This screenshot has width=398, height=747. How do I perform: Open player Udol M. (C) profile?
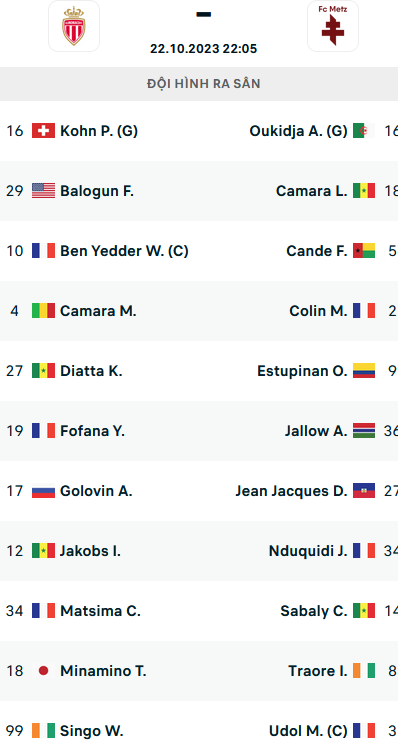pos(308,731)
